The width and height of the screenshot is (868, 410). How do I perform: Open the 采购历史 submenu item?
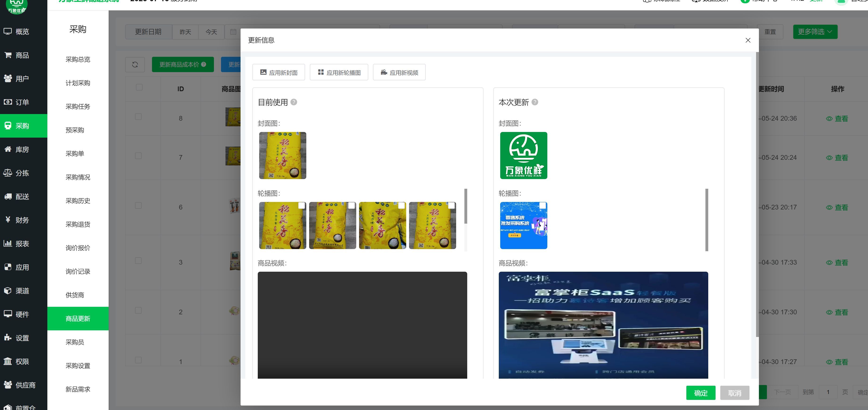(78, 201)
